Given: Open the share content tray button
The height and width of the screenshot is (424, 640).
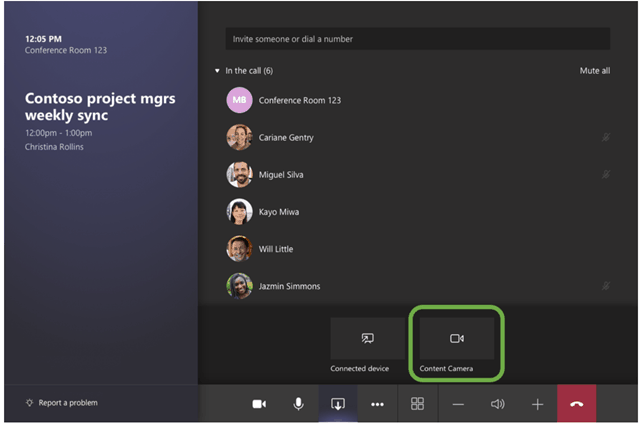Looking at the screenshot, I should coord(338,404).
